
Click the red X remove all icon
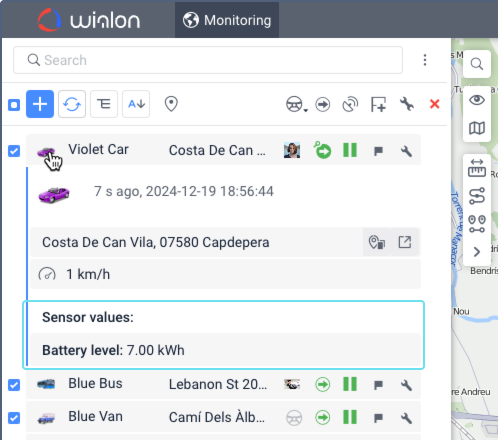click(x=435, y=104)
